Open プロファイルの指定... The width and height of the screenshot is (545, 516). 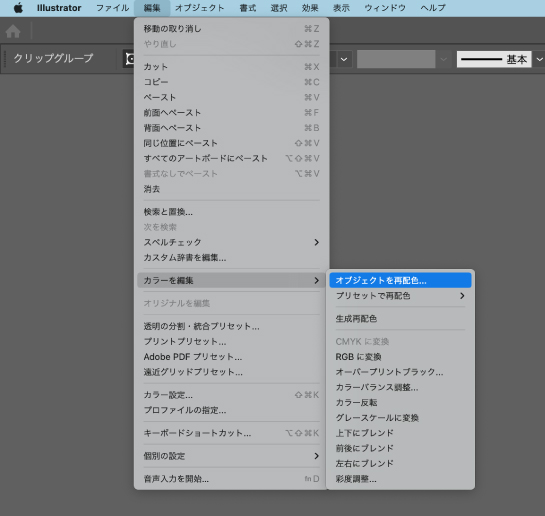[231, 410]
